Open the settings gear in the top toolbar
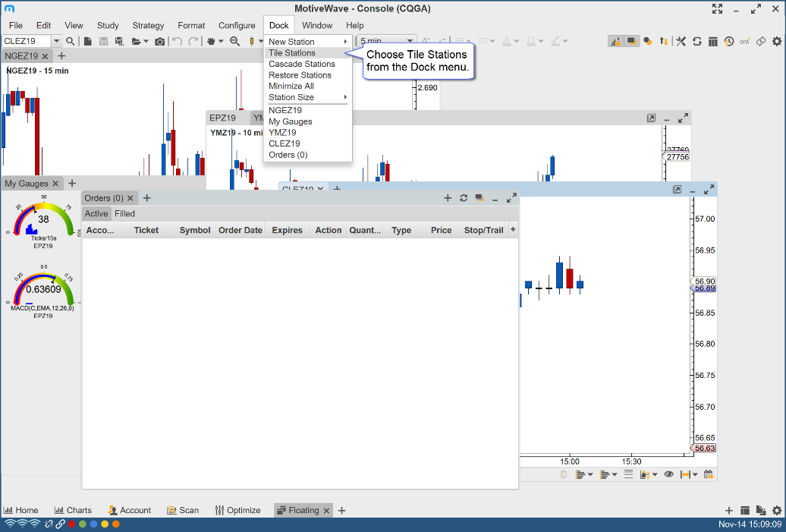786x532 pixels. (x=776, y=41)
